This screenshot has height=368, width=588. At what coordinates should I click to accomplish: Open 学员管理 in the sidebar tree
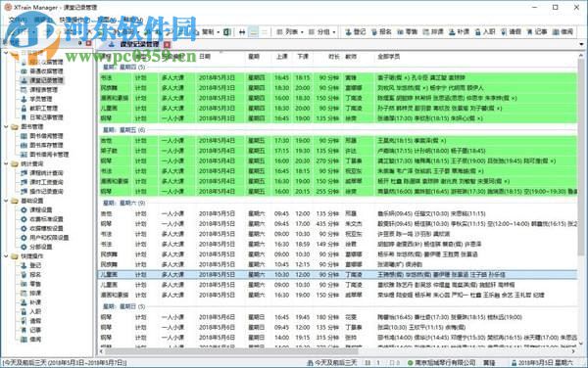pyautogui.click(x=41, y=99)
